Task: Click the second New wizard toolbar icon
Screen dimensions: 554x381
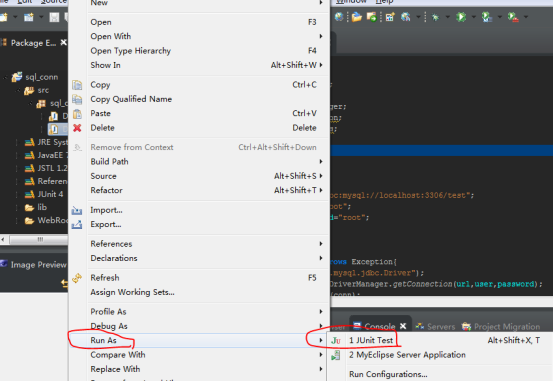Action: coord(29,17)
